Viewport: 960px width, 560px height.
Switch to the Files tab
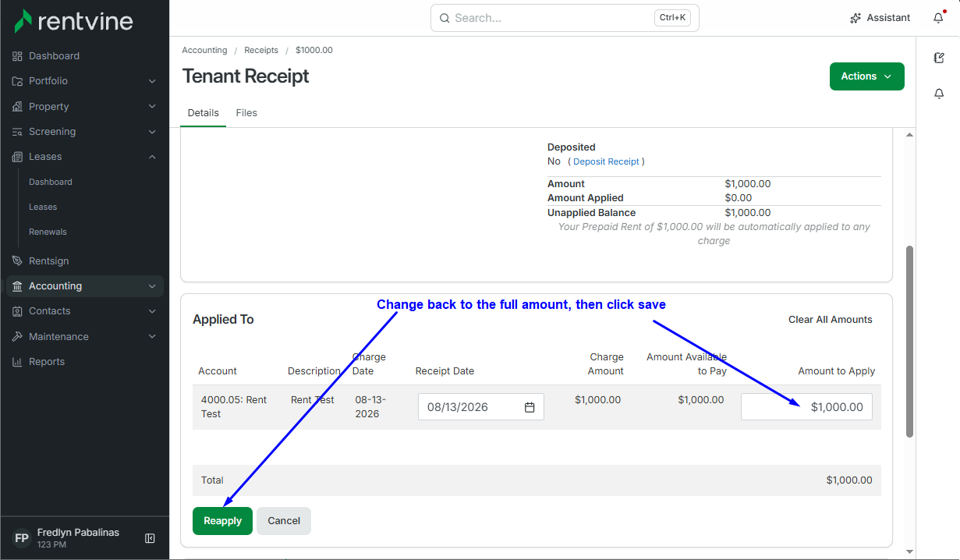pyautogui.click(x=246, y=113)
